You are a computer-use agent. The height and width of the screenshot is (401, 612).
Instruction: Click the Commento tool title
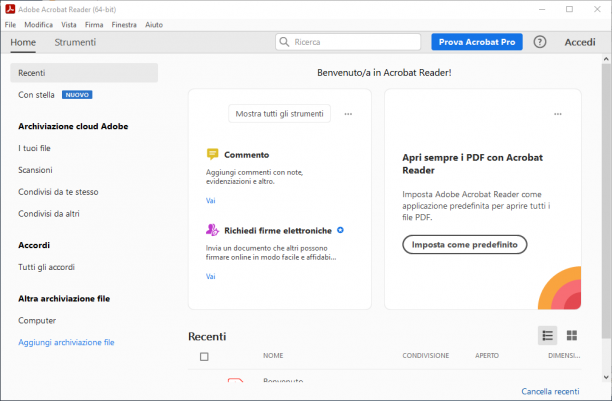point(246,155)
